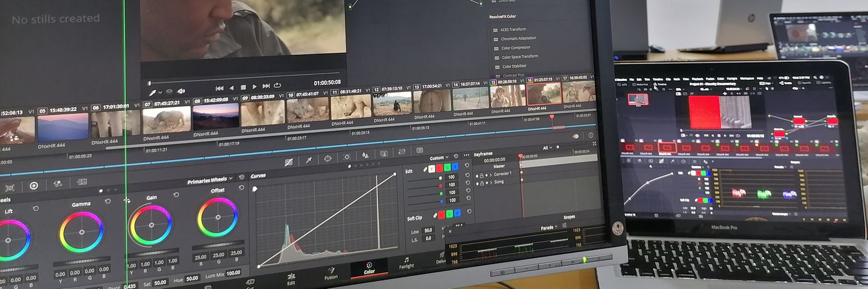
Task: Reset the Soft Clip settings
Action: 469,211
